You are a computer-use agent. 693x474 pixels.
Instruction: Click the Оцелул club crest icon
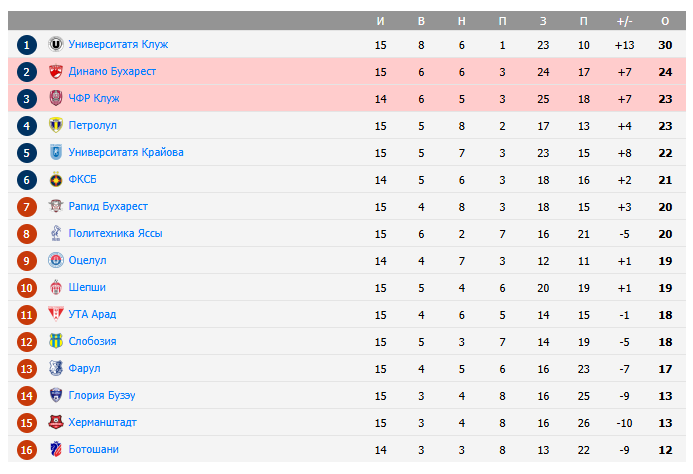[x=56, y=261]
